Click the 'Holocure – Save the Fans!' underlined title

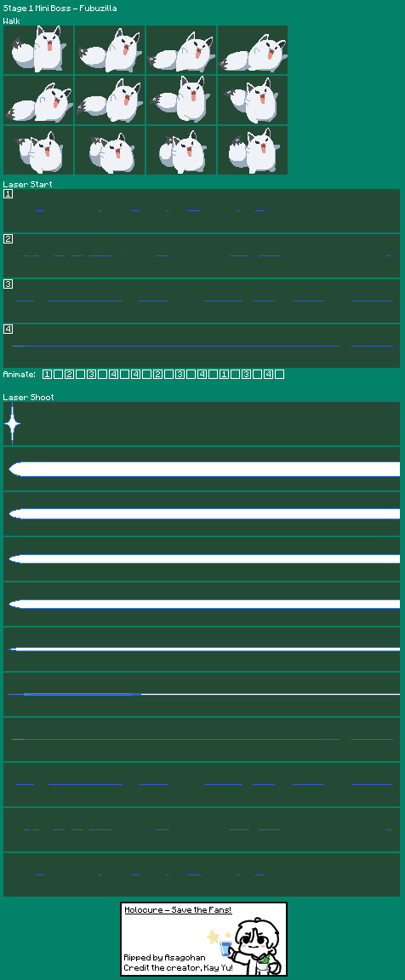click(x=178, y=910)
